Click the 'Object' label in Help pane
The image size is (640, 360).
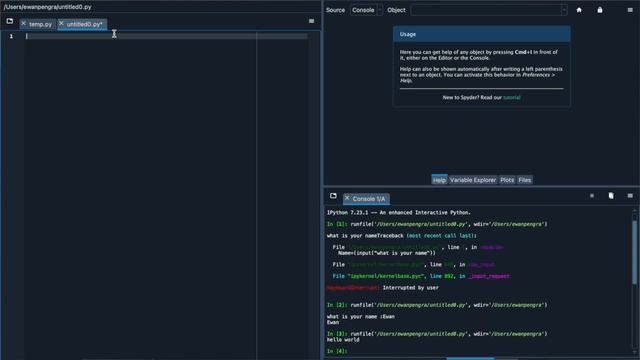tap(396, 10)
